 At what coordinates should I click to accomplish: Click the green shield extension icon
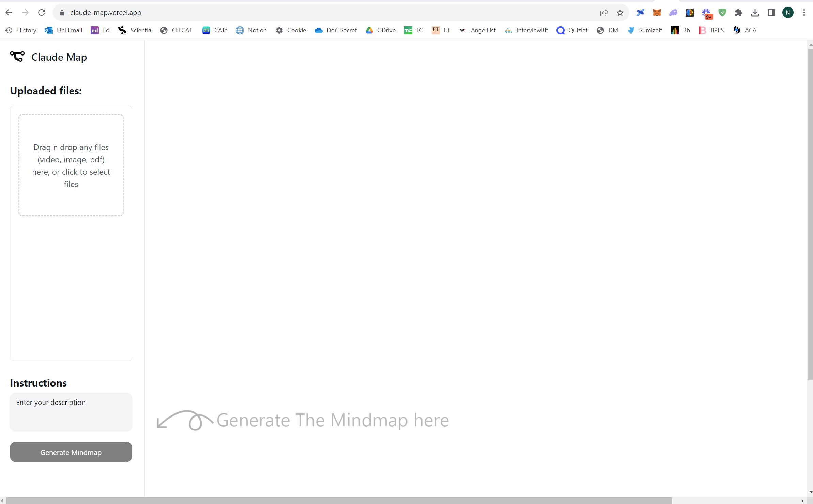coord(722,13)
